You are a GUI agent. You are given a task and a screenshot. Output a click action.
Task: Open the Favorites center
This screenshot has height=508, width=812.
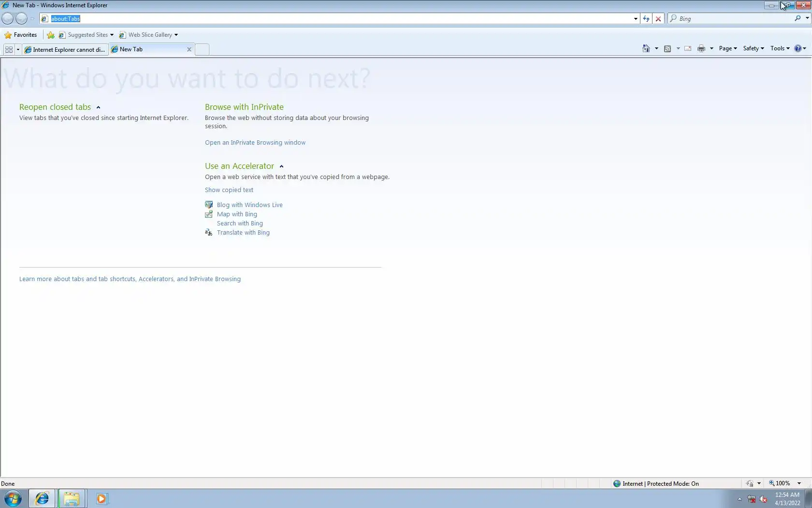click(x=20, y=35)
